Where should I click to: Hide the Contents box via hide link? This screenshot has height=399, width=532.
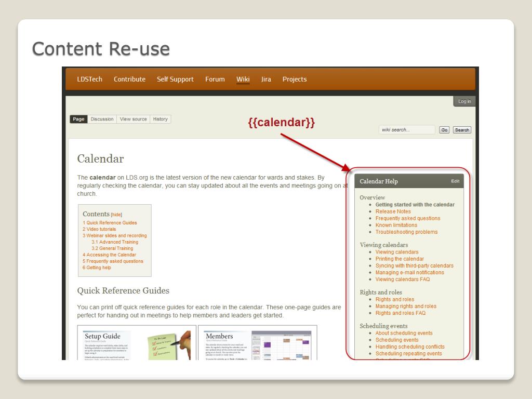116,215
